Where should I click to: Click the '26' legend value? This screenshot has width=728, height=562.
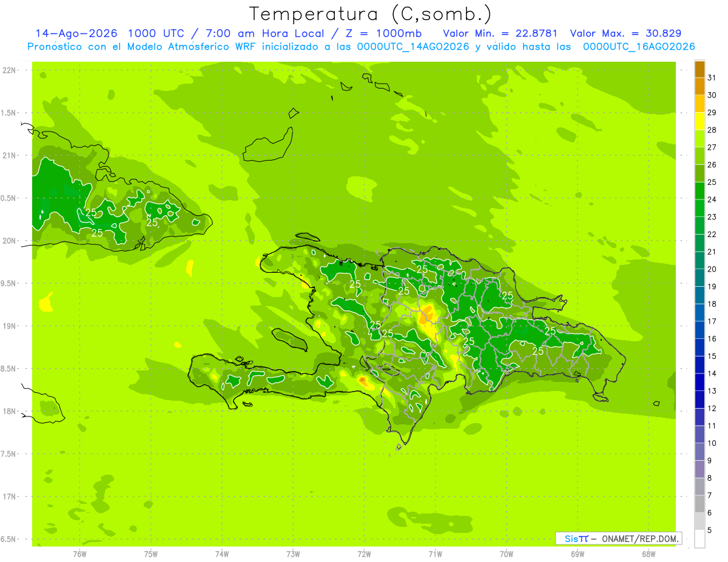[x=712, y=165]
